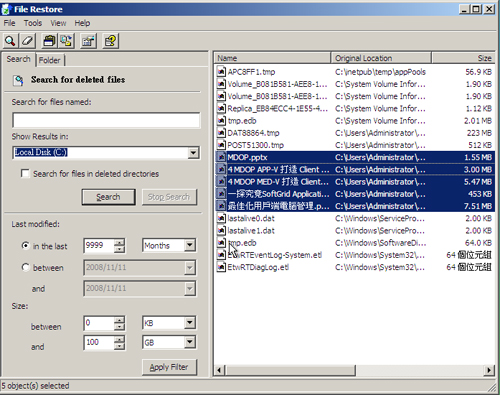The image size is (500, 395).
Task: Click the 9999 last-modified value field
Action: (x=99, y=246)
